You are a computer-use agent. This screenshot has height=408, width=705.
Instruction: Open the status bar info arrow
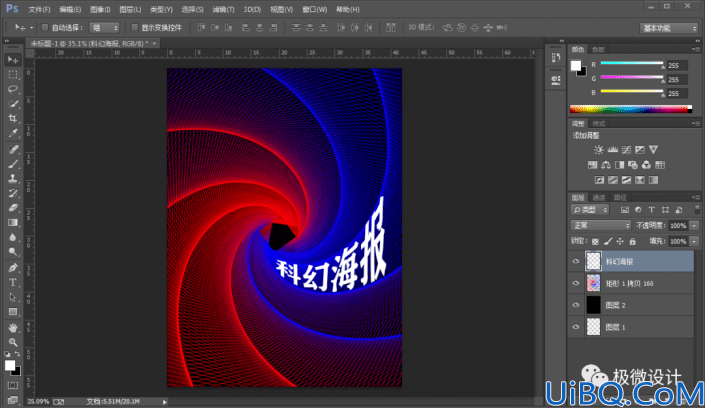point(165,402)
